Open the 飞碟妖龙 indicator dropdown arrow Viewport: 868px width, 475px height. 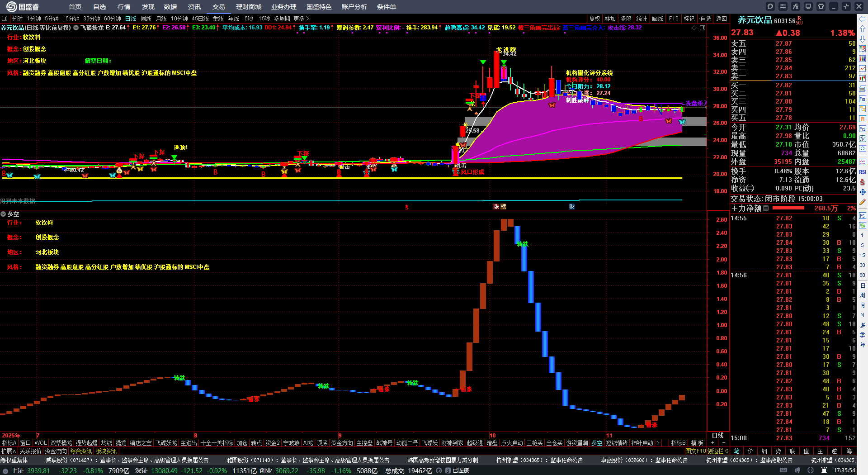(x=76, y=28)
